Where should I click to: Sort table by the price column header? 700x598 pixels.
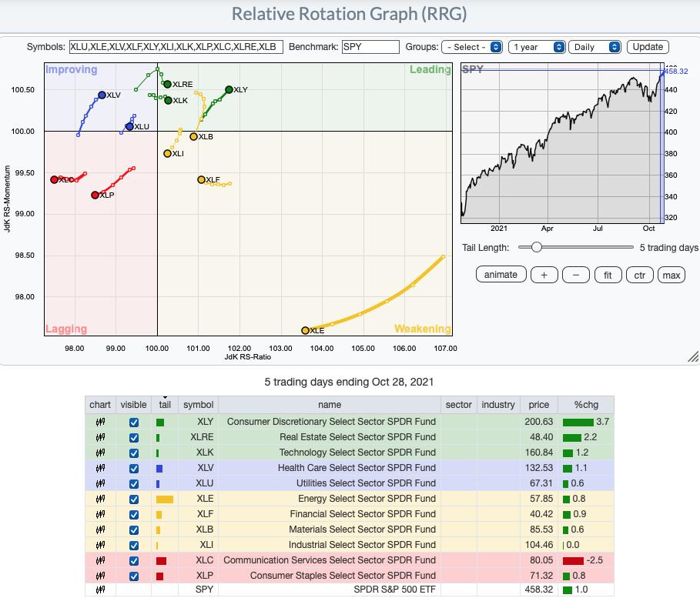pyautogui.click(x=539, y=405)
